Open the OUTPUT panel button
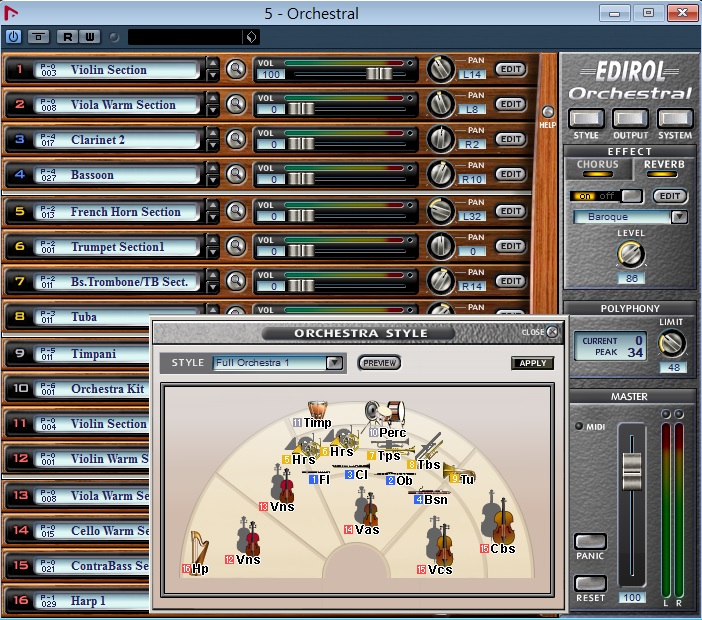The image size is (702, 620). pos(630,119)
